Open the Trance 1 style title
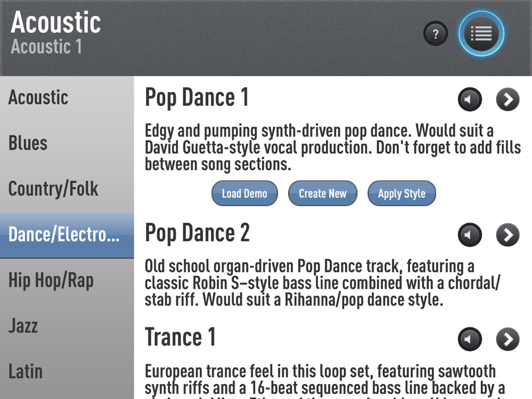 [180, 337]
